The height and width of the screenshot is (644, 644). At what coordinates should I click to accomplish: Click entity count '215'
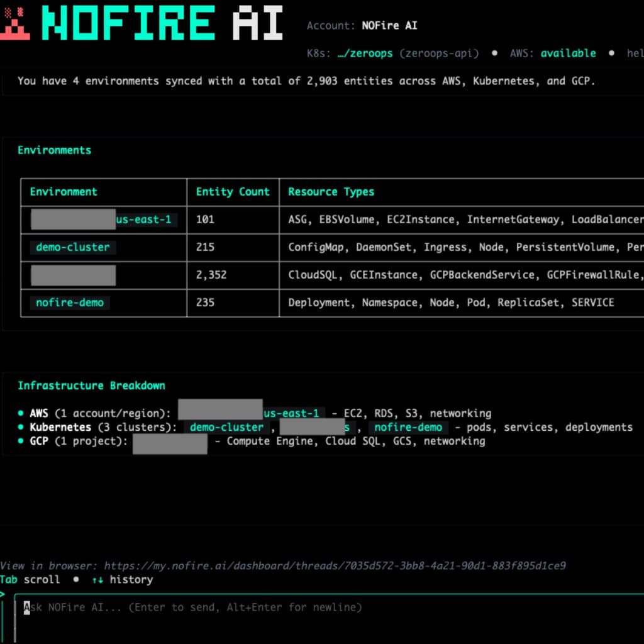pyautogui.click(x=205, y=247)
